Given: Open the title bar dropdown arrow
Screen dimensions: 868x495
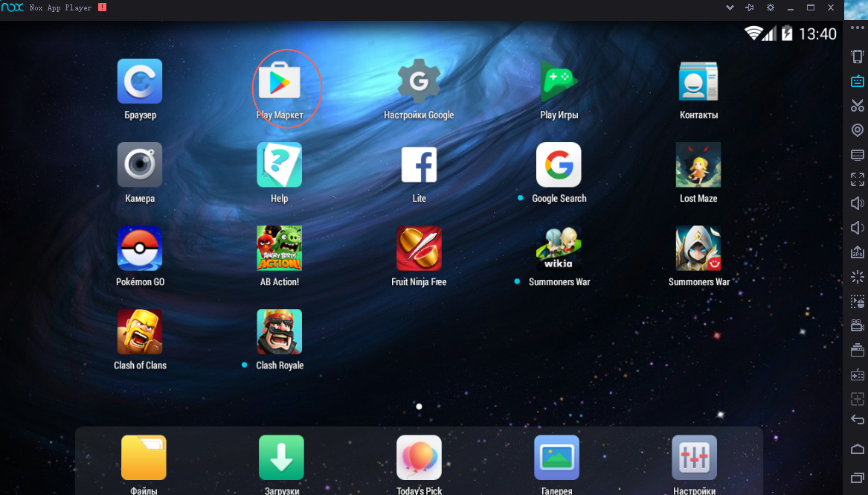Looking at the screenshot, I should click(x=730, y=7).
